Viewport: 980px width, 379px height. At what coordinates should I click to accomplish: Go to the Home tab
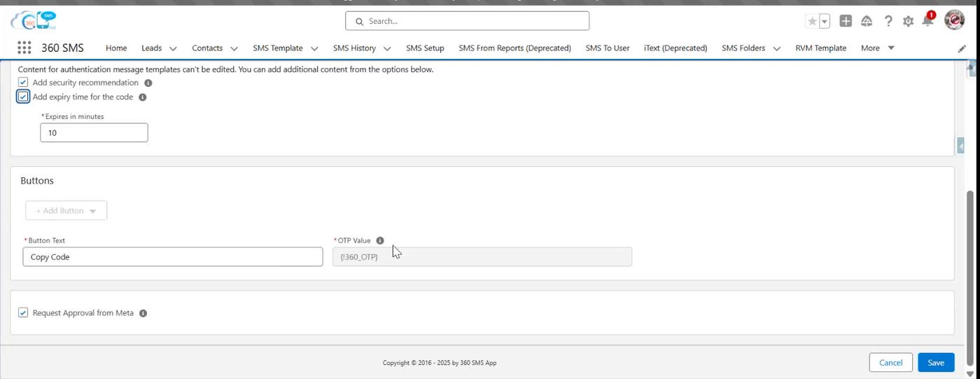(x=116, y=48)
